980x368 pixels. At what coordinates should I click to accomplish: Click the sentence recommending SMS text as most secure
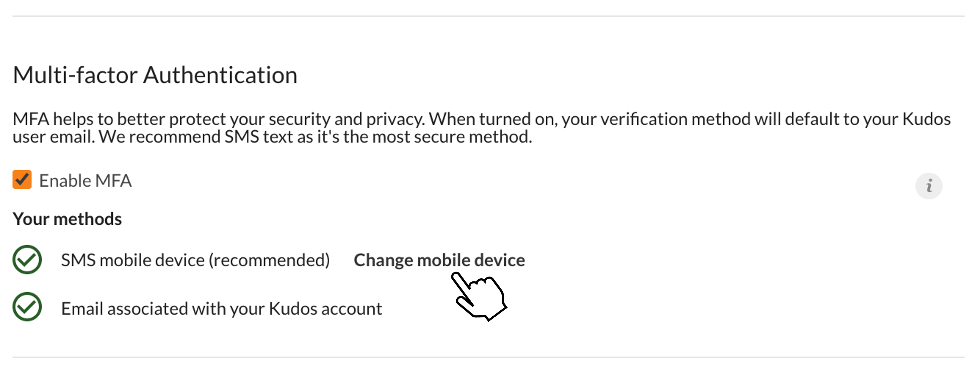315,137
